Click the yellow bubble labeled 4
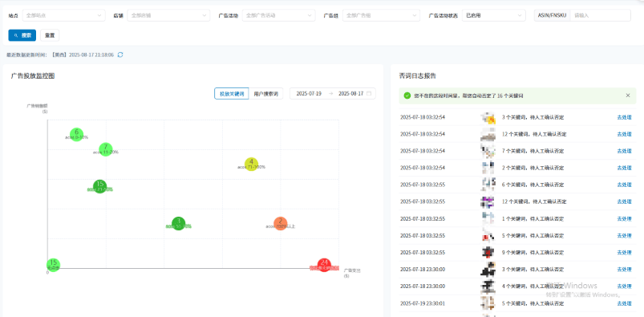 click(251, 165)
